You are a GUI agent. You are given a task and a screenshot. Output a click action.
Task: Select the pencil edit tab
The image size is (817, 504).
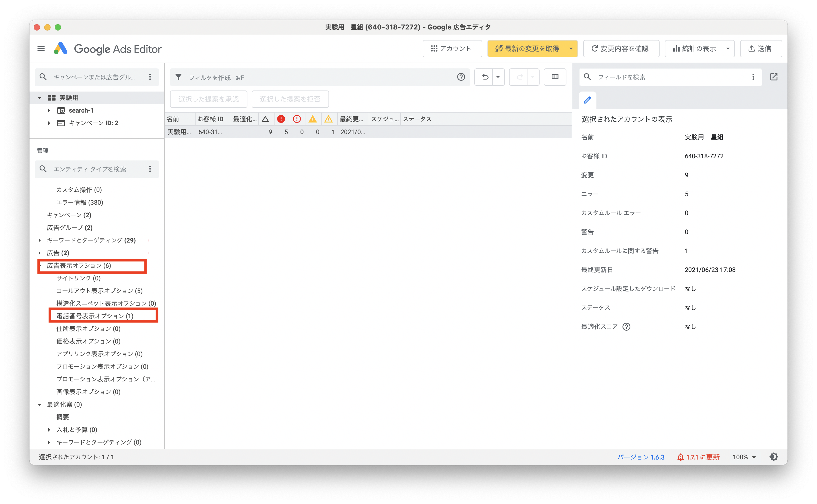(587, 100)
